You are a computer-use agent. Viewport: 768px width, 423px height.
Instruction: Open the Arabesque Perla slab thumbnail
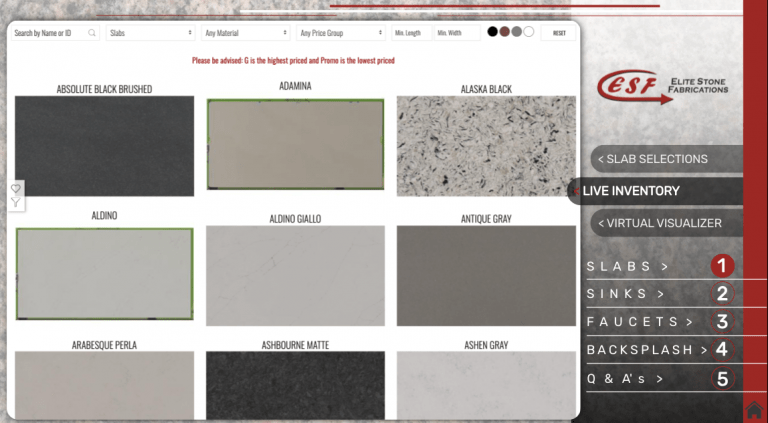(104, 385)
